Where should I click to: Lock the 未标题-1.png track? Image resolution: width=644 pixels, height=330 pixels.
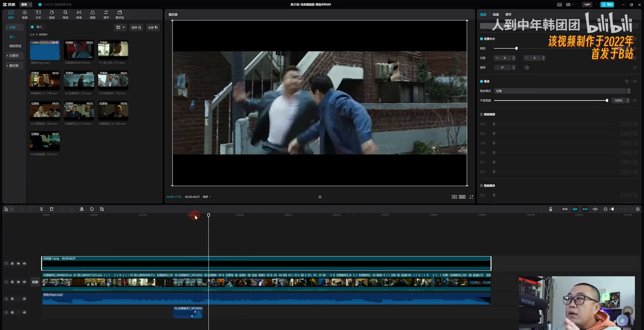[12, 263]
